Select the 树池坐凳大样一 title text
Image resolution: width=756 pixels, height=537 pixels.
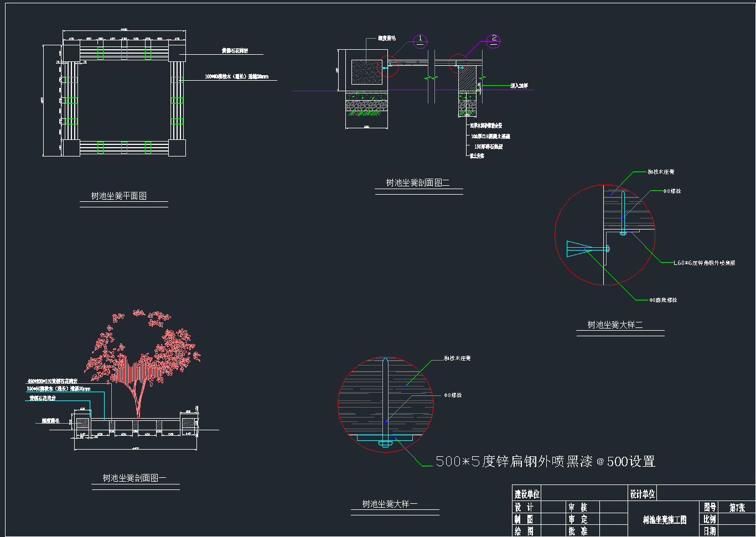point(390,504)
